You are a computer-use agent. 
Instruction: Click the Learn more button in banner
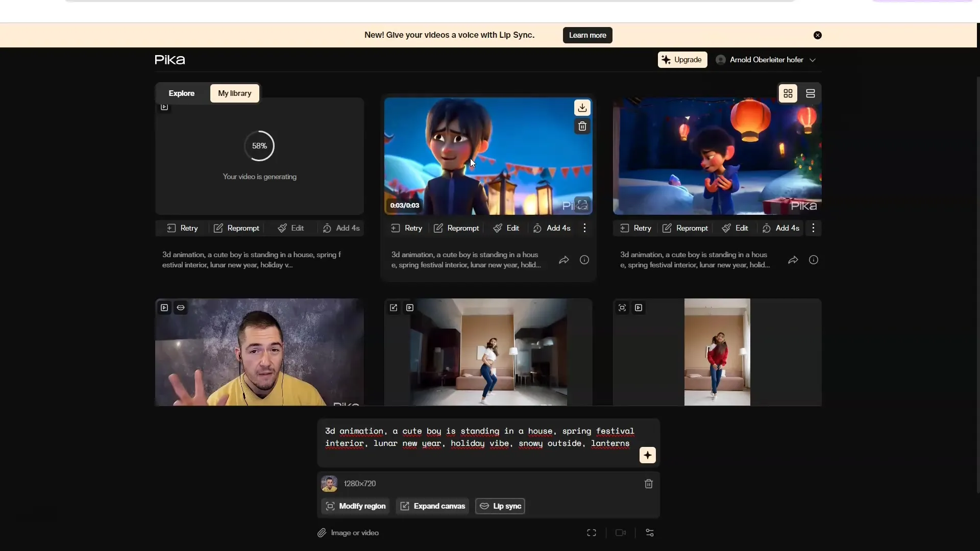[x=587, y=35]
